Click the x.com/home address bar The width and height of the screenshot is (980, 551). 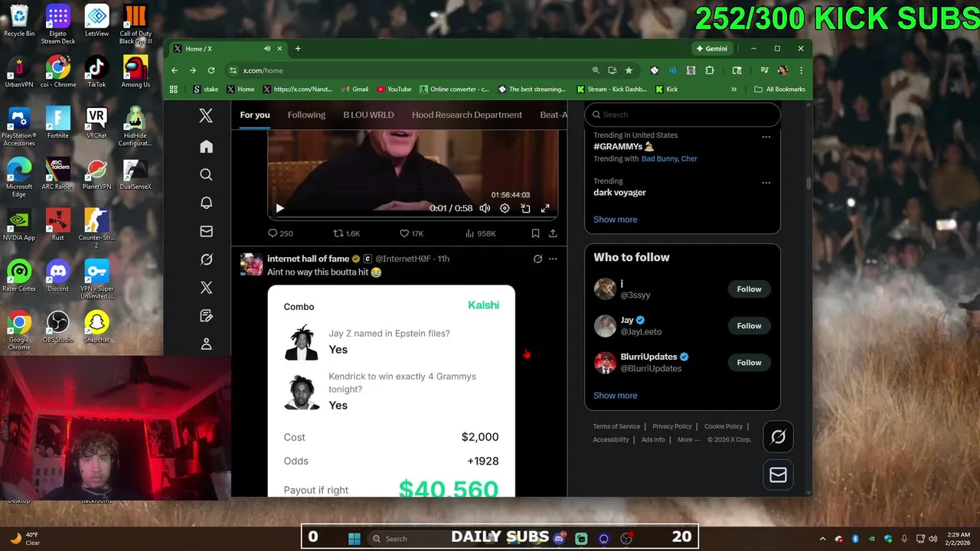click(409, 70)
